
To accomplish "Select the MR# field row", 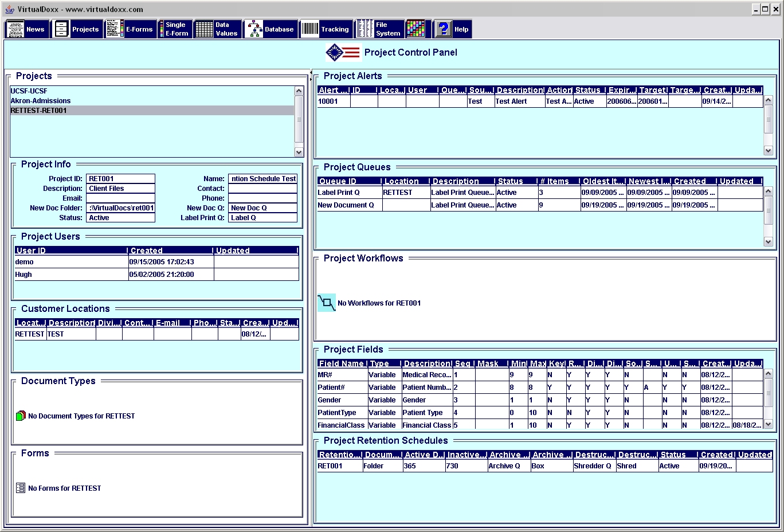I will tap(540, 375).
